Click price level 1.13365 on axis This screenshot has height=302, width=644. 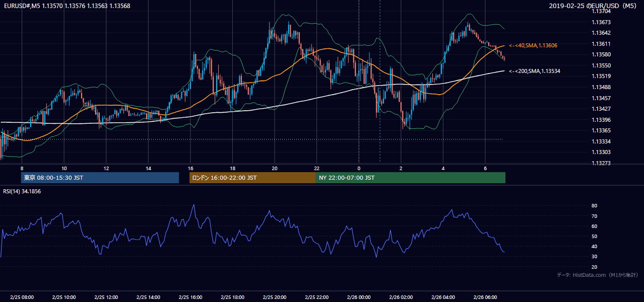[602, 130]
